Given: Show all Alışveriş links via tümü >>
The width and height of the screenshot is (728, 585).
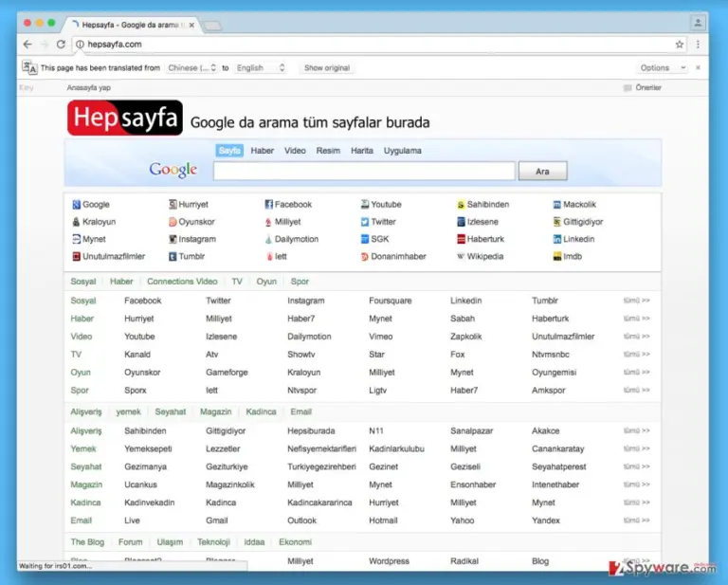Looking at the screenshot, I should pos(637,430).
